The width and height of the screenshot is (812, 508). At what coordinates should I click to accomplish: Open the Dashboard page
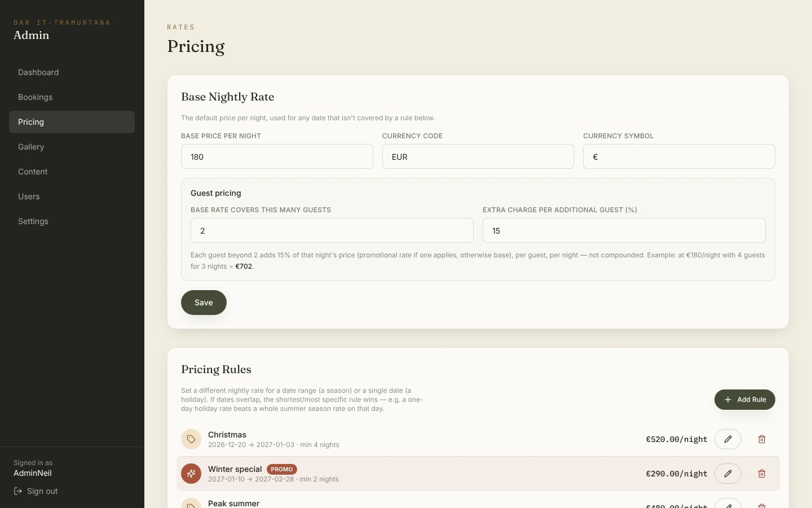coord(72,72)
